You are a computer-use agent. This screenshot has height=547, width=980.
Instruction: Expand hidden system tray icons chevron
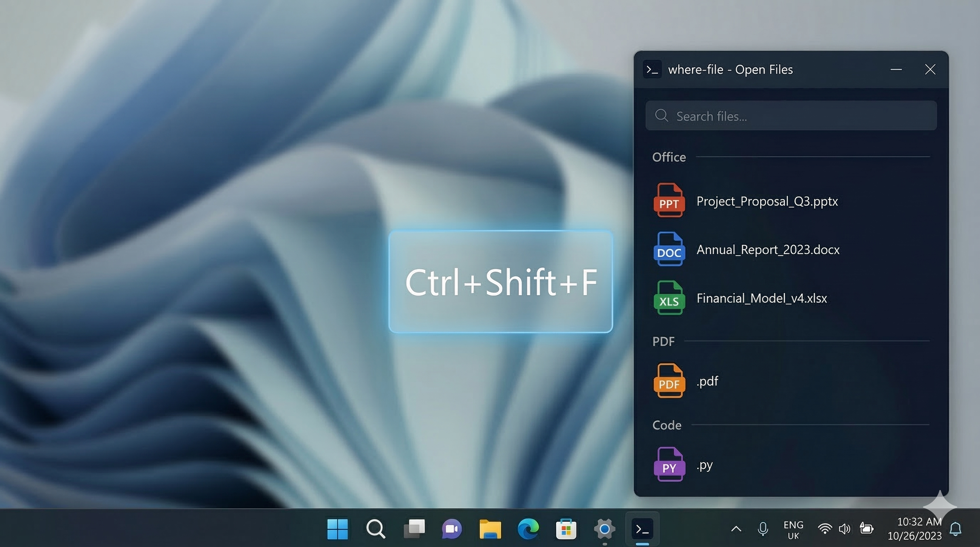(736, 529)
